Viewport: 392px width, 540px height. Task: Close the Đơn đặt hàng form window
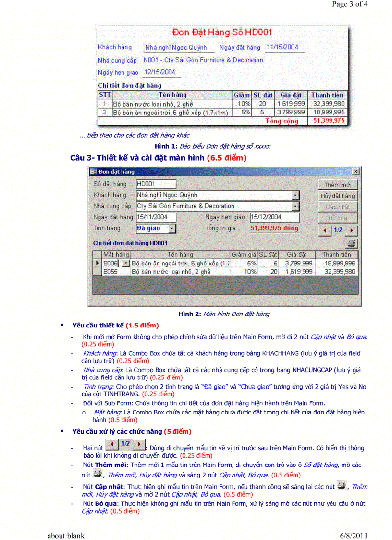(355, 171)
